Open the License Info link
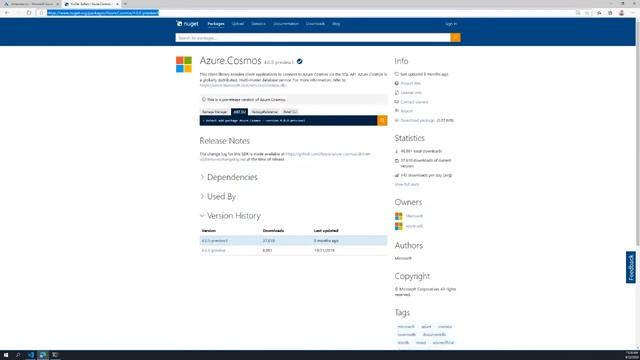Image resolution: width=640 pixels, height=360 pixels. [x=411, y=93]
